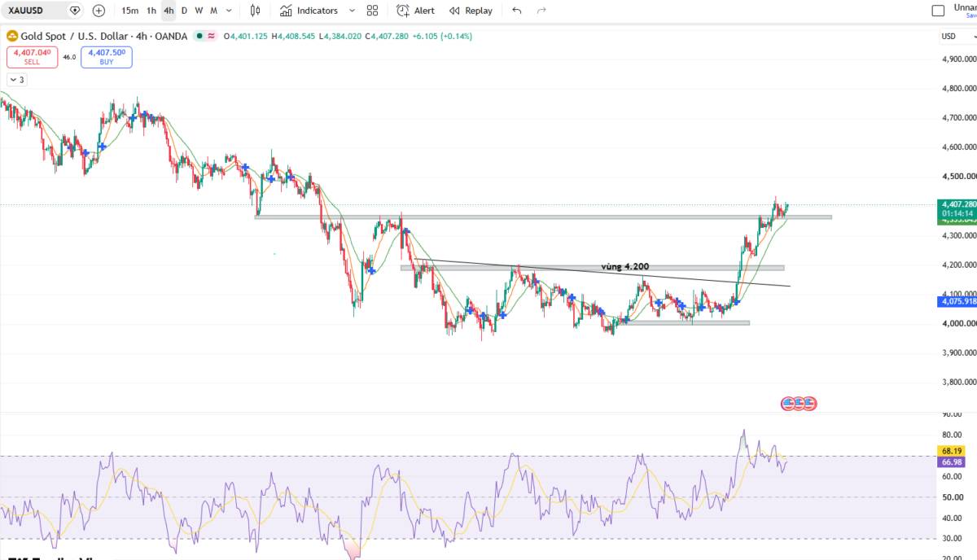Open the candlestick chart type selector
977x560 pixels.
[x=255, y=11]
